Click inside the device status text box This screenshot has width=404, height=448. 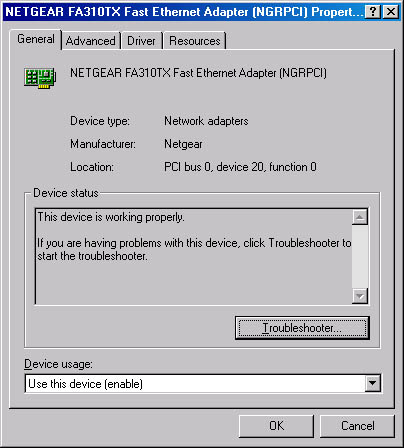[193, 257]
